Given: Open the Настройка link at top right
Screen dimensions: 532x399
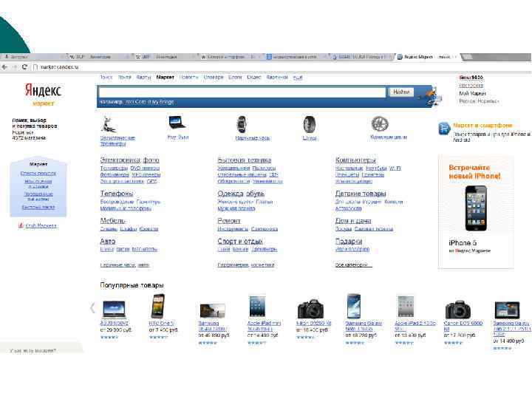Looking at the screenshot, I should pyautogui.click(x=471, y=86).
